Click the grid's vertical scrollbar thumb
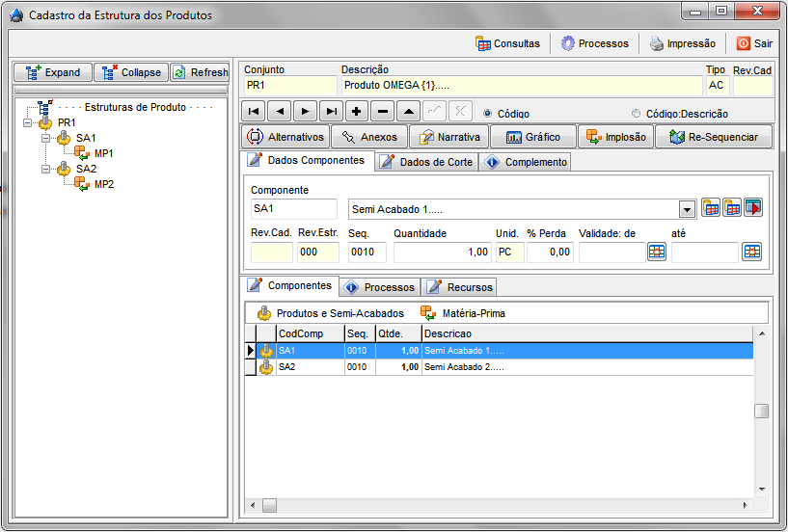788x532 pixels. tap(761, 412)
